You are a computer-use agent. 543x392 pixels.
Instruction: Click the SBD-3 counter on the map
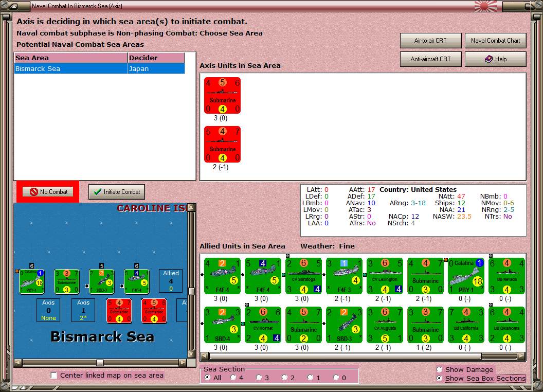click(101, 281)
